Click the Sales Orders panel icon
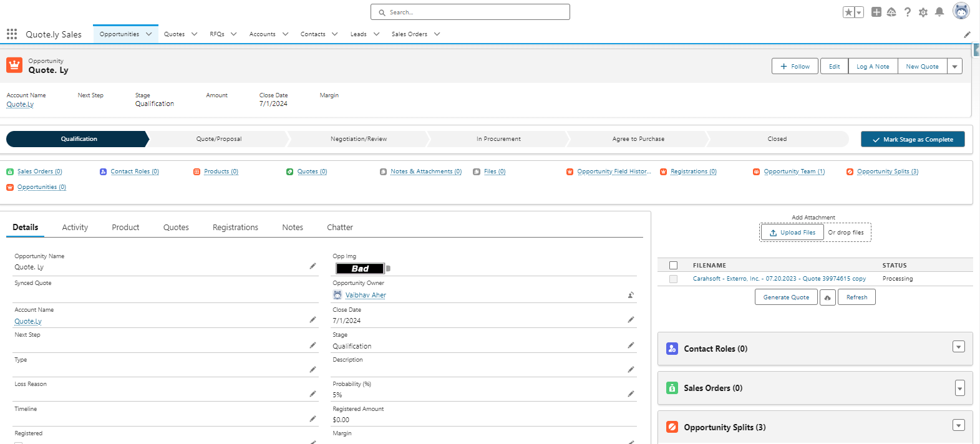 coord(672,388)
